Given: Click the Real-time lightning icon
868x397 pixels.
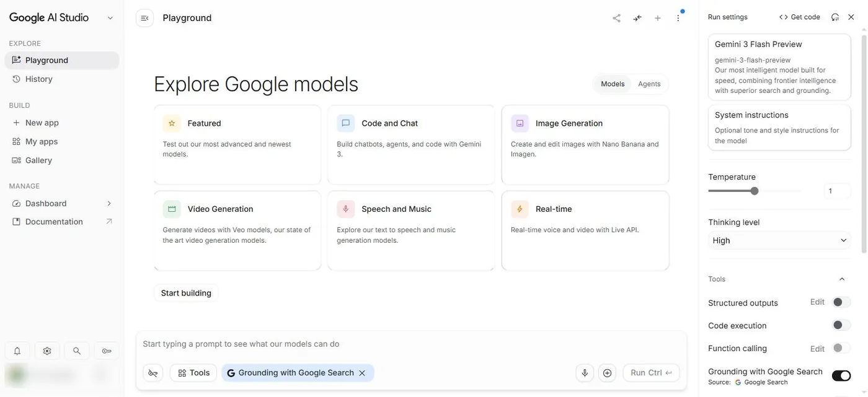Looking at the screenshot, I should [x=520, y=209].
